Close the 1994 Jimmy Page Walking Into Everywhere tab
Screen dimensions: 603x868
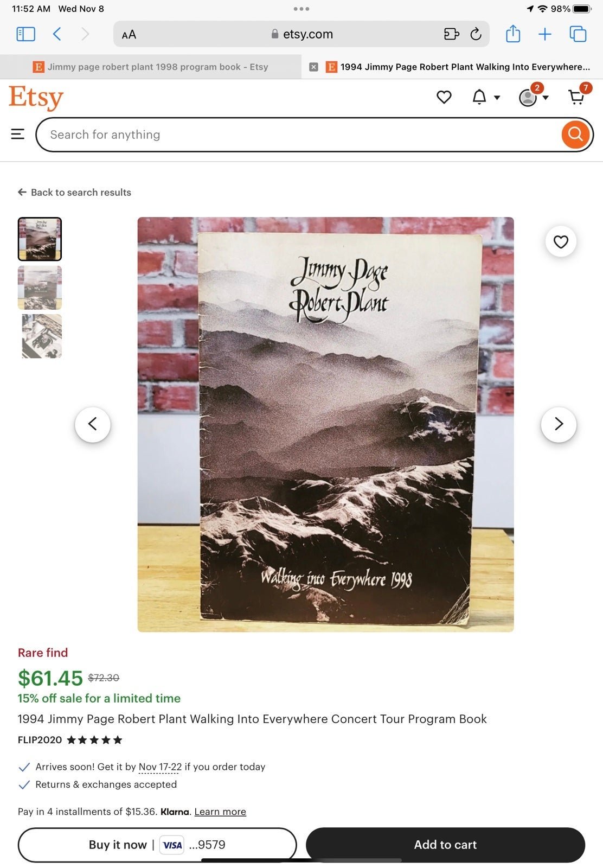[313, 67]
